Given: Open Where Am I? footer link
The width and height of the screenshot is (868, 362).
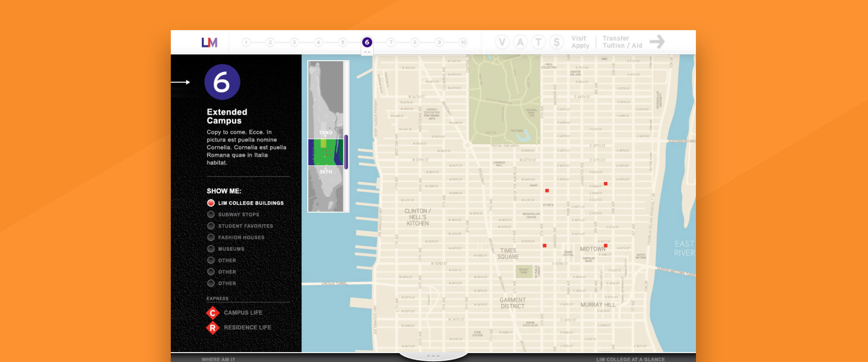Looking at the screenshot, I should [218, 359].
